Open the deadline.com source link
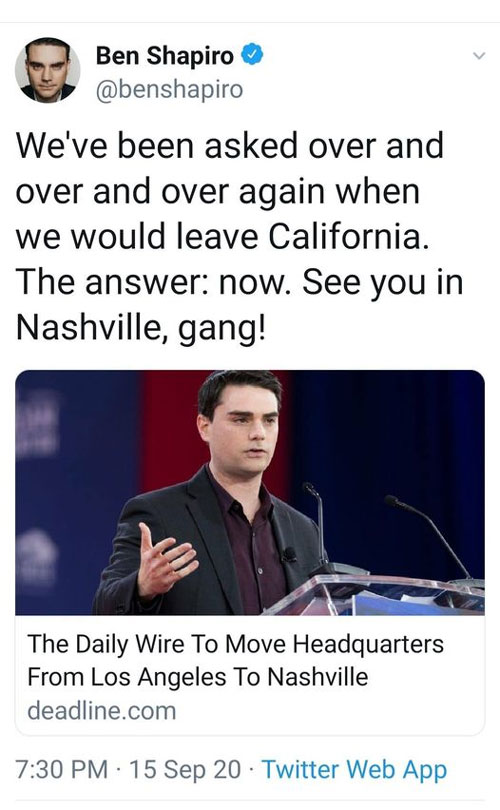500x810 pixels. point(102,710)
